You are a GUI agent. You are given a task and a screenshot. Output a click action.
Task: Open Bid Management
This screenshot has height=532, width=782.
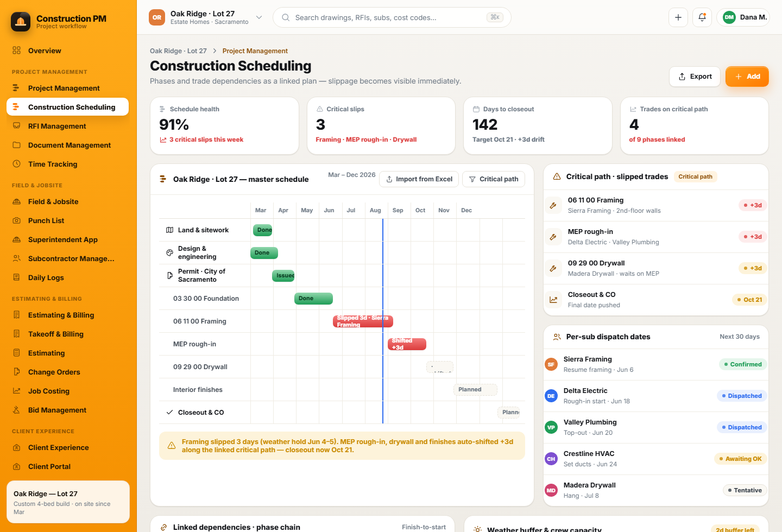tap(67, 410)
